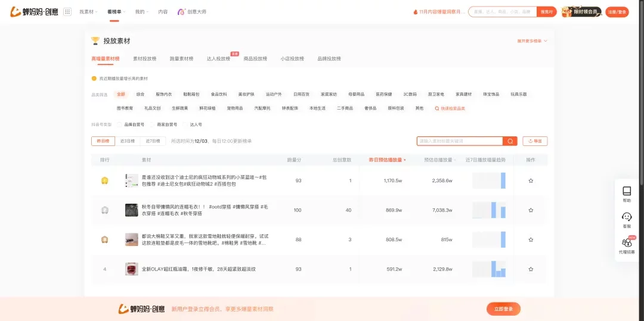Click the gift box 限时领会员 icon
This screenshot has height=321, width=644.
(567, 12)
